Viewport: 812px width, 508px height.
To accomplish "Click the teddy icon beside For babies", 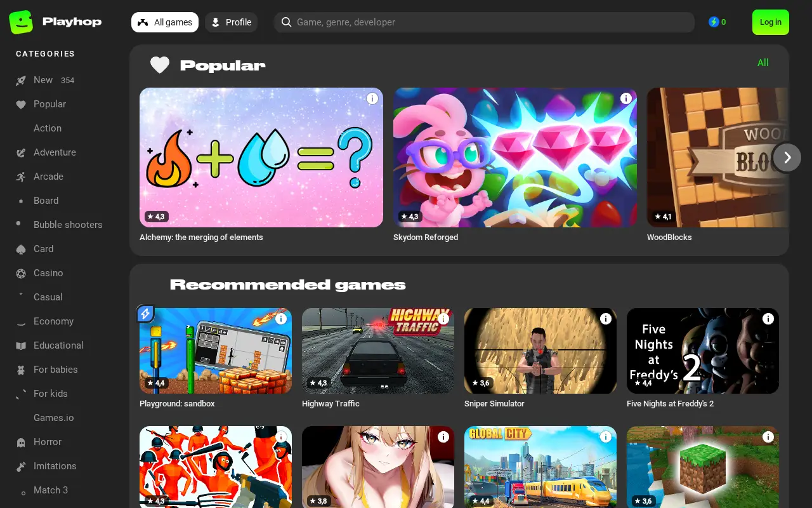I will point(21,370).
